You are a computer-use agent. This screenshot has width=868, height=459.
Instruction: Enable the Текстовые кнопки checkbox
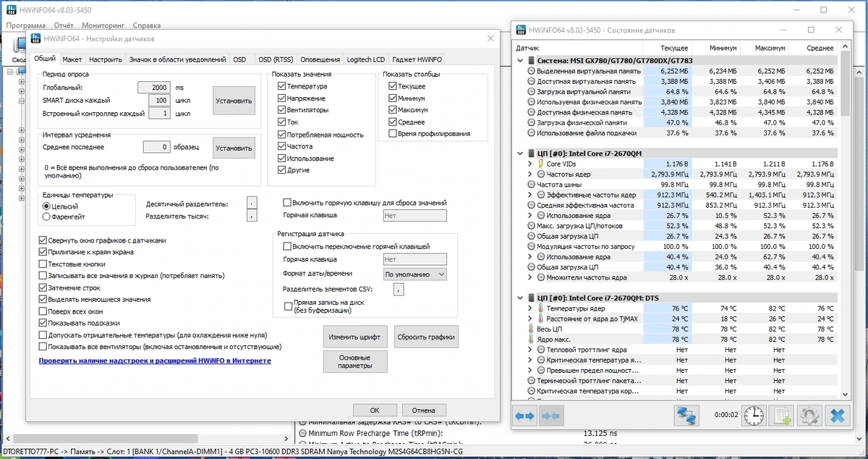click(43, 264)
